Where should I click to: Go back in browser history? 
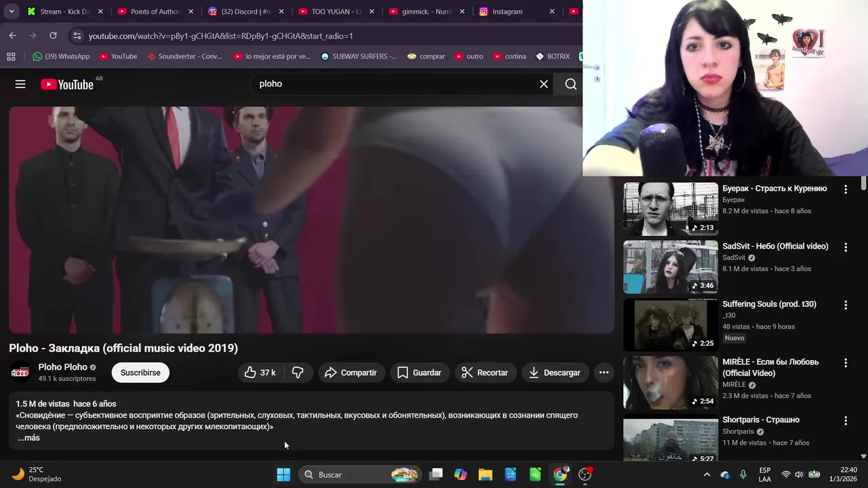pyautogui.click(x=12, y=35)
